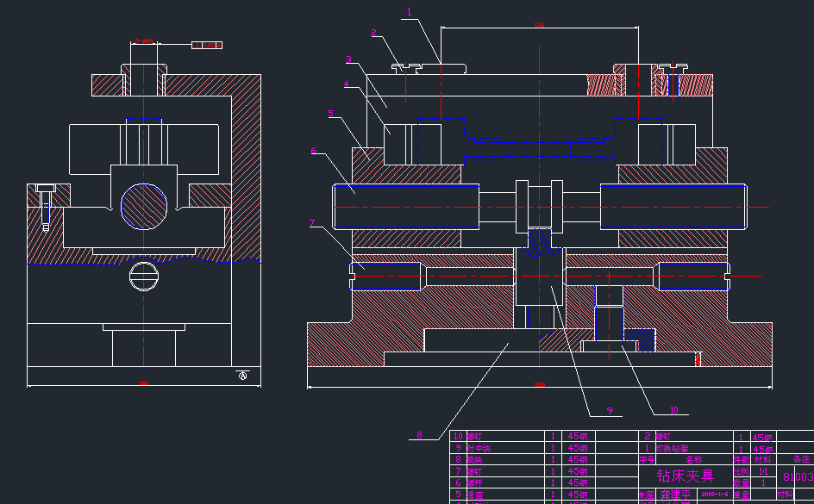The height and width of the screenshot is (504, 814).
Task: Select the 名称 header cell
Action: point(693,459)
